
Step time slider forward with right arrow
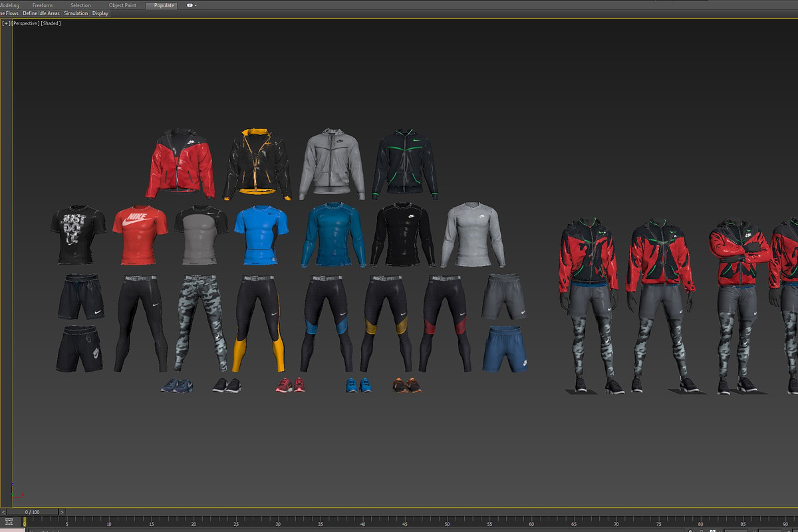coord(62,512)
